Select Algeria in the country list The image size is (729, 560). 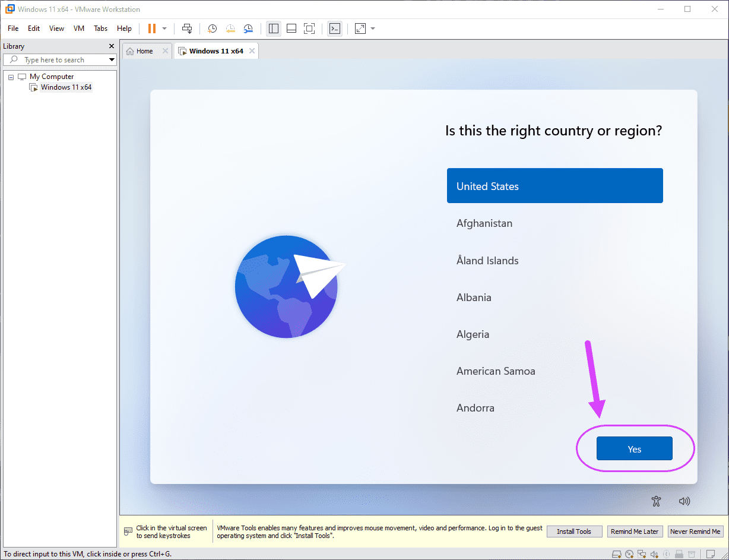coord(555,334)
